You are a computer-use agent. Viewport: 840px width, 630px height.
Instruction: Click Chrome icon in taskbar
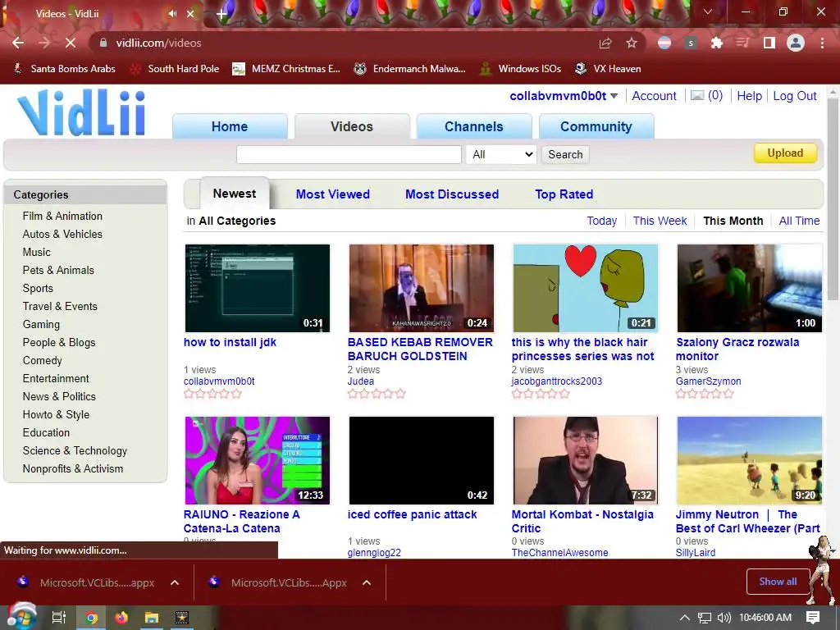[x=92, y=619]
